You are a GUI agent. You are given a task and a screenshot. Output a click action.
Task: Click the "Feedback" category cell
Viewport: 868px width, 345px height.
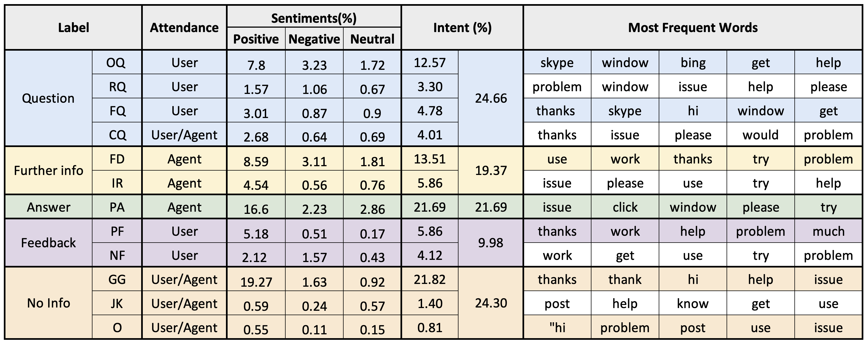(48, 243)
